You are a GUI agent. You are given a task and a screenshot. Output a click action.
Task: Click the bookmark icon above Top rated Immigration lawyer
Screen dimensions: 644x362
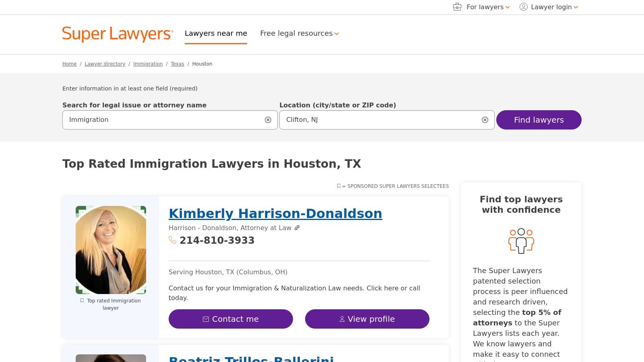click(82, 300)
